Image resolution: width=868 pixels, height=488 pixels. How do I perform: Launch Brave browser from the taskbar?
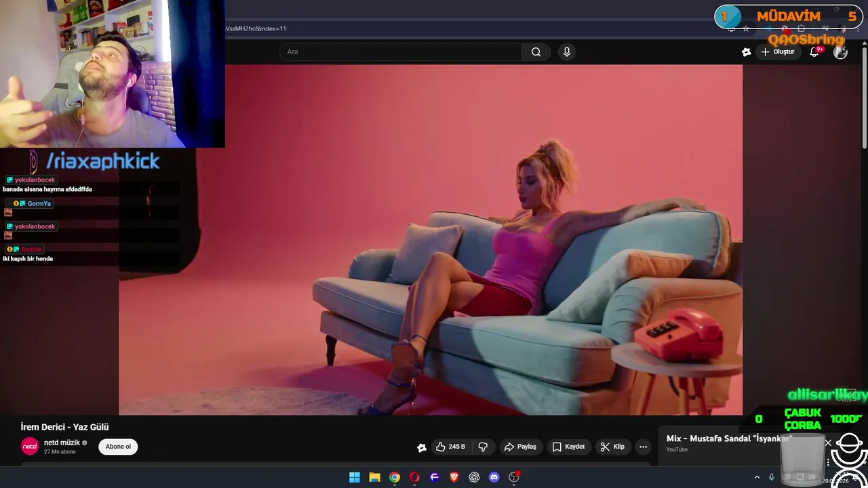tap(454, 477)
